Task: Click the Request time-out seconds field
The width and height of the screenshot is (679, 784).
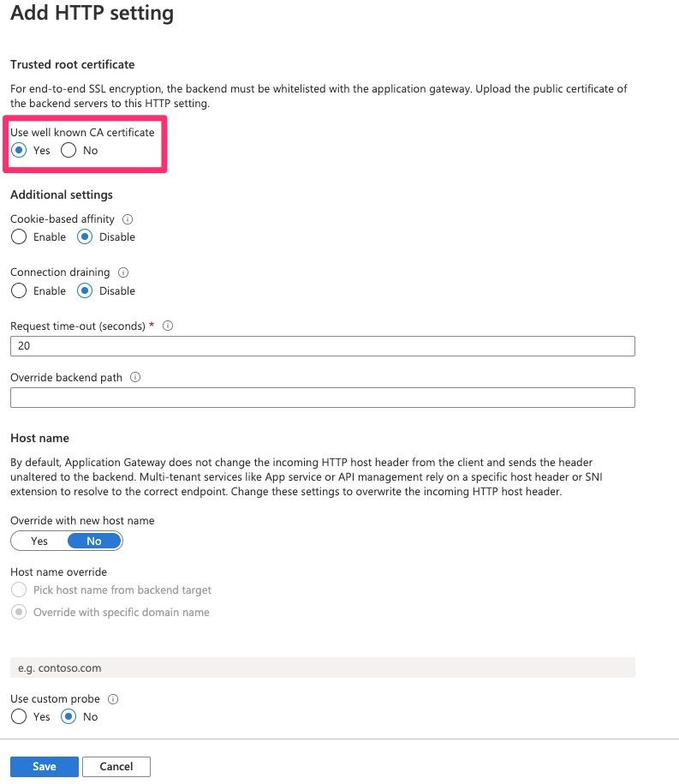Action: 323,346
